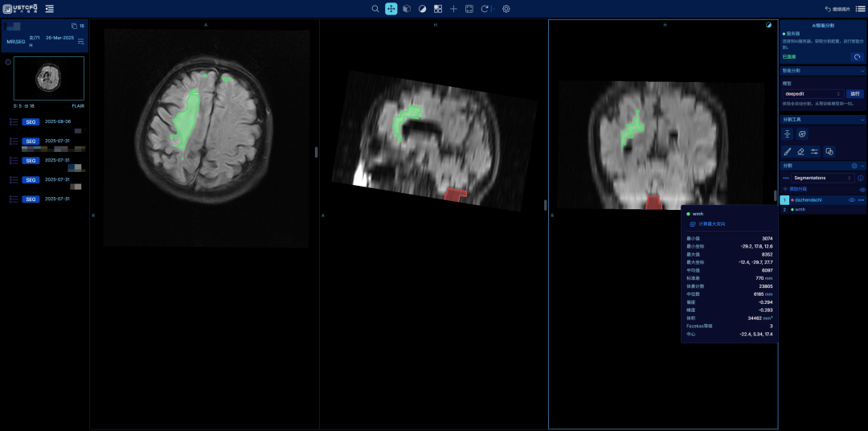Select the crosshairs tool
This screenshot has width=868, height=431.
[453, 9]
